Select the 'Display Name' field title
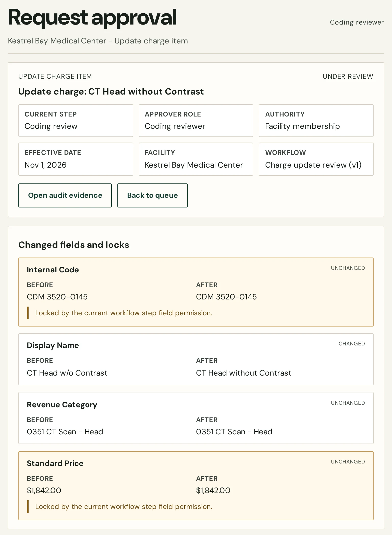Screen dimensions: 392x535 tap(53, 345)
